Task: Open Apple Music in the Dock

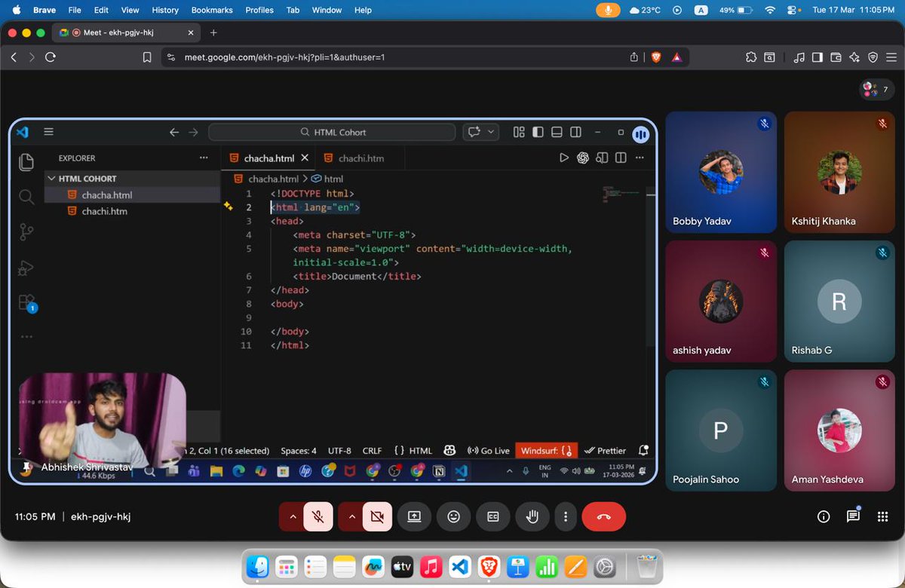Action: (431, 566)
